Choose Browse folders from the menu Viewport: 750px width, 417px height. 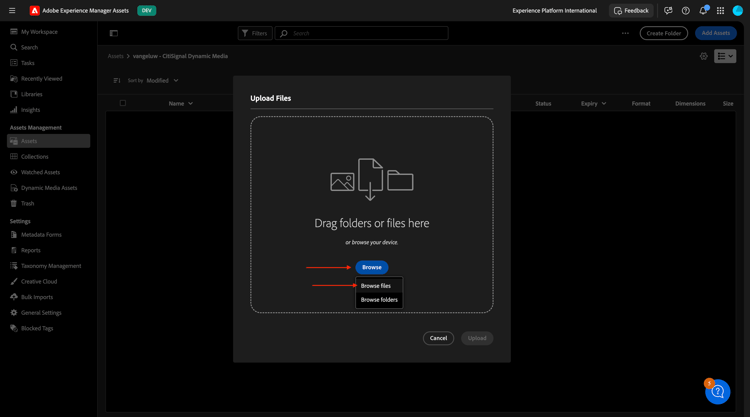(x=379, y=300)
